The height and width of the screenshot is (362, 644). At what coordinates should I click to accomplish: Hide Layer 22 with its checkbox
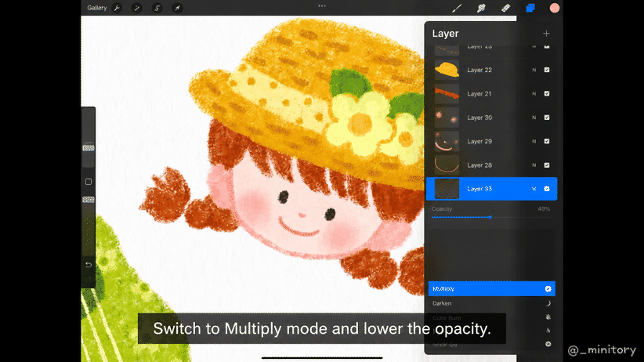click(547, 70)
